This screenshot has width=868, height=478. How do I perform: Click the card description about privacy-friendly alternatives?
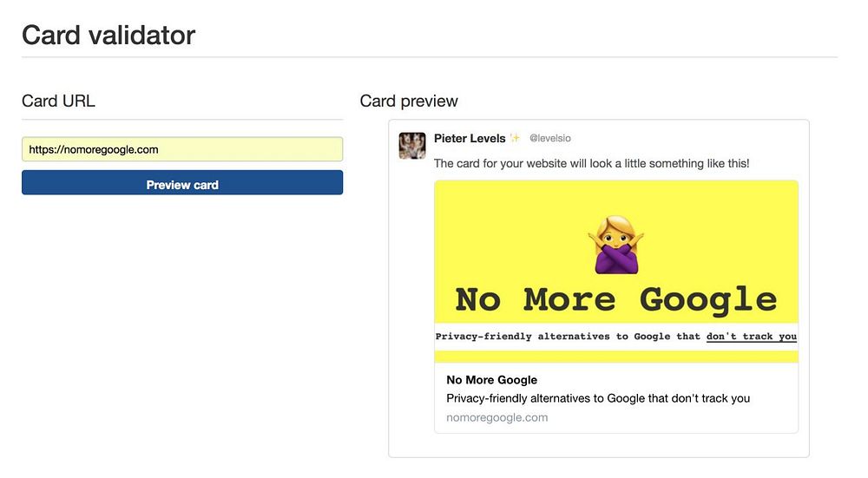pos(598,398)
